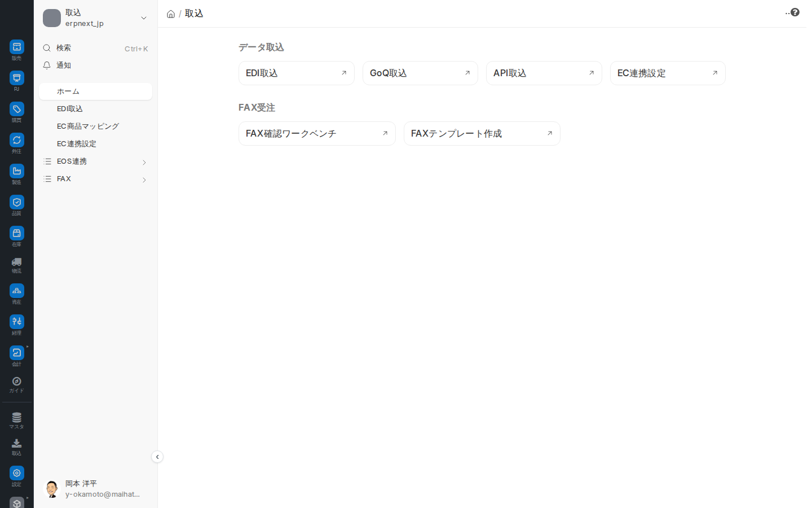Open the GoQ取込 shortcut card
812x508 pixels.
(420, 73)
